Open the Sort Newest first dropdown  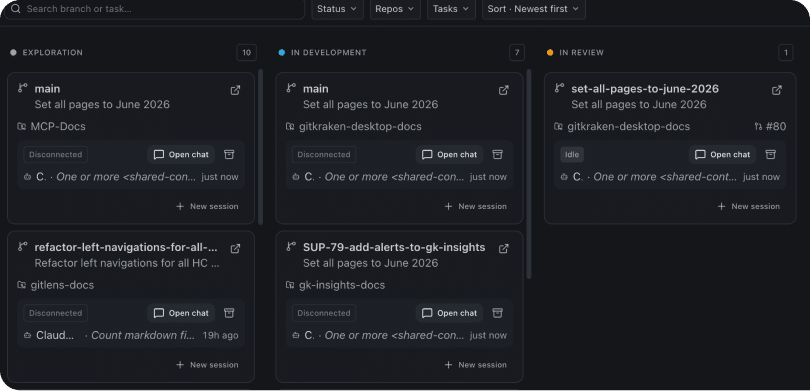[534, 9]
